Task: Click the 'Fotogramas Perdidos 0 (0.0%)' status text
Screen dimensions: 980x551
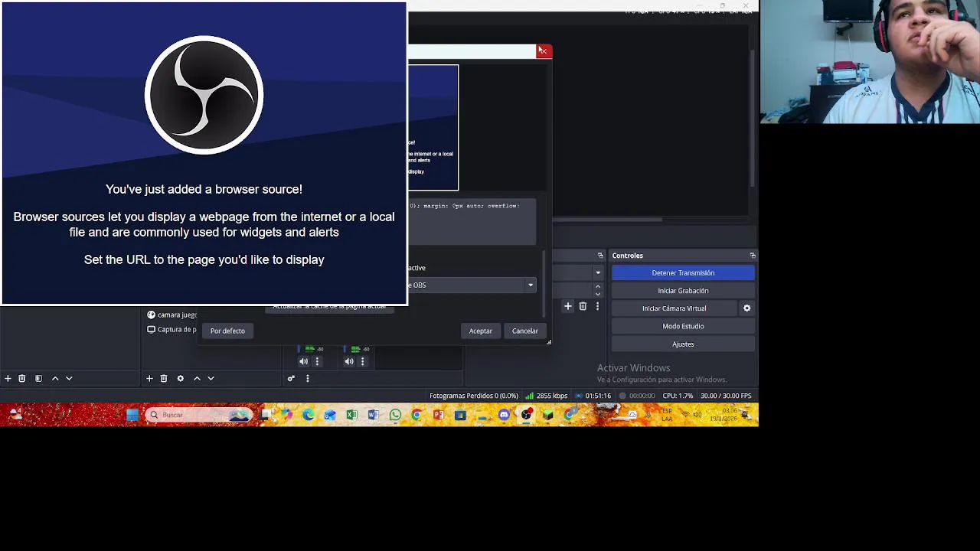Action: [474, 396]
